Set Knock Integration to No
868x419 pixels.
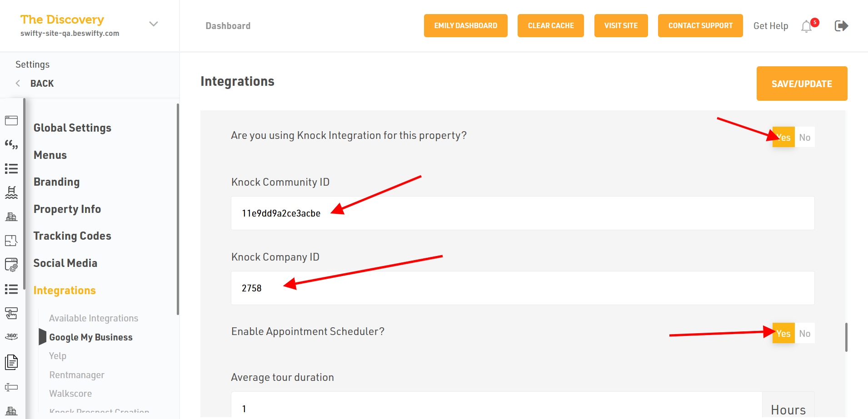804,138
